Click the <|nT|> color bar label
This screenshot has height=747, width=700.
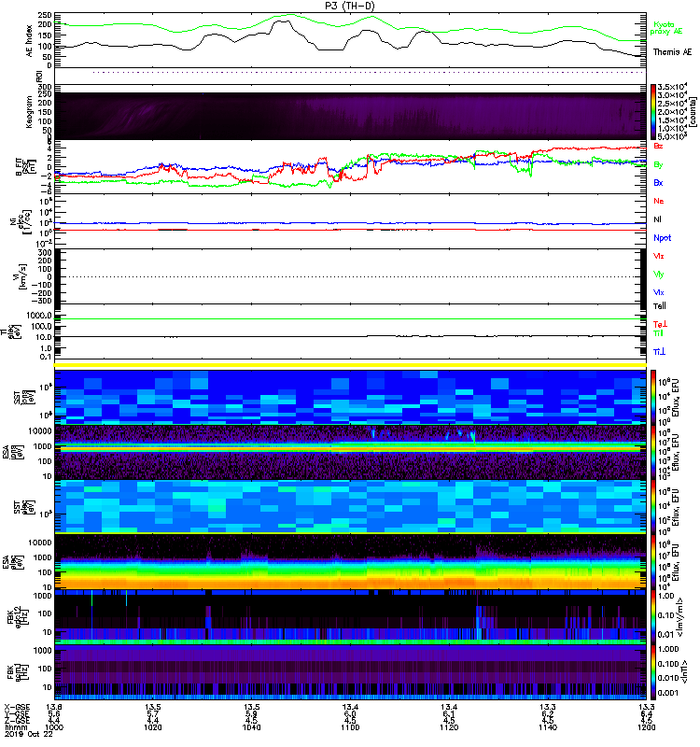pos(684,671)
